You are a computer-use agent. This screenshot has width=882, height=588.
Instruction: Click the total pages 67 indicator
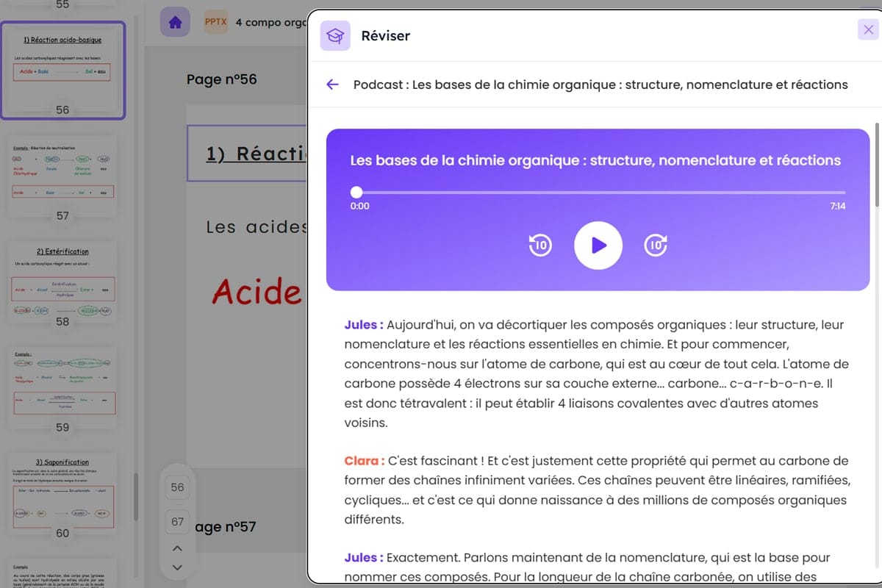click(177, 522)
